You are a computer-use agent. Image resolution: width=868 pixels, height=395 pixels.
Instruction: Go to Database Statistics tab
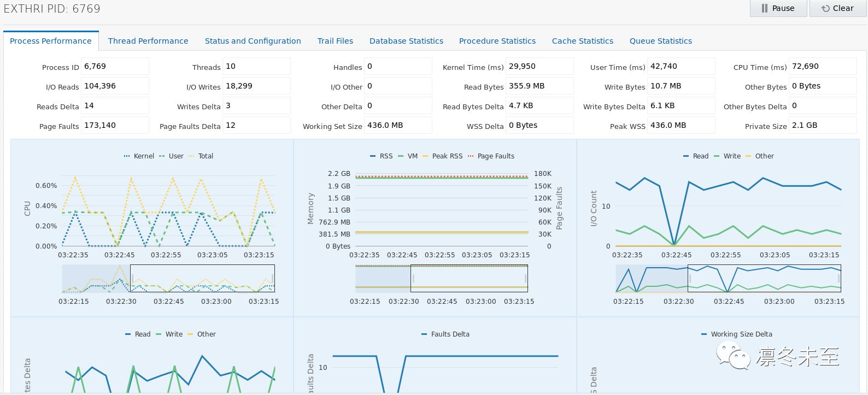pyautogui.click(x=406, y=41)
